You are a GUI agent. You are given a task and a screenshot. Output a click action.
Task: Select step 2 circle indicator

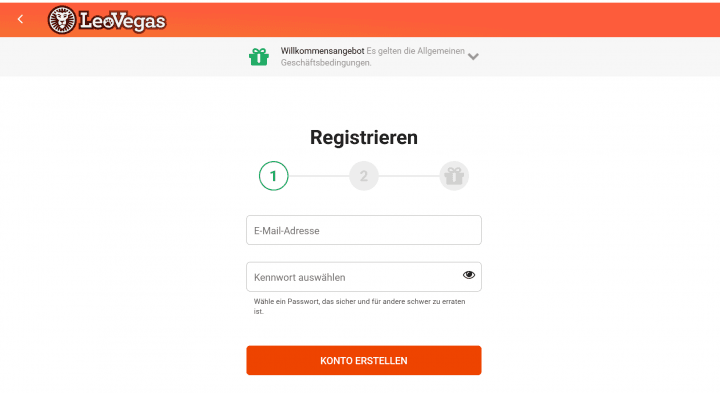pyautogui.click(x=364, y=176)
